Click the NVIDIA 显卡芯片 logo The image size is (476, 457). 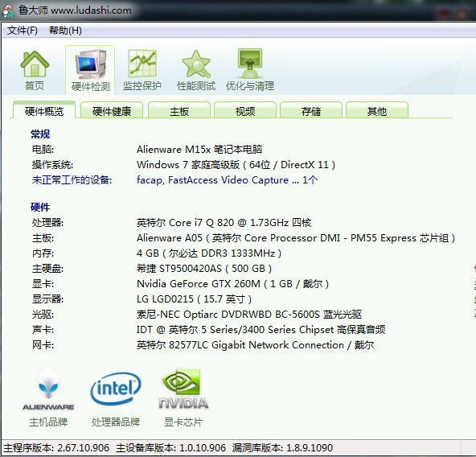[183, 389]
